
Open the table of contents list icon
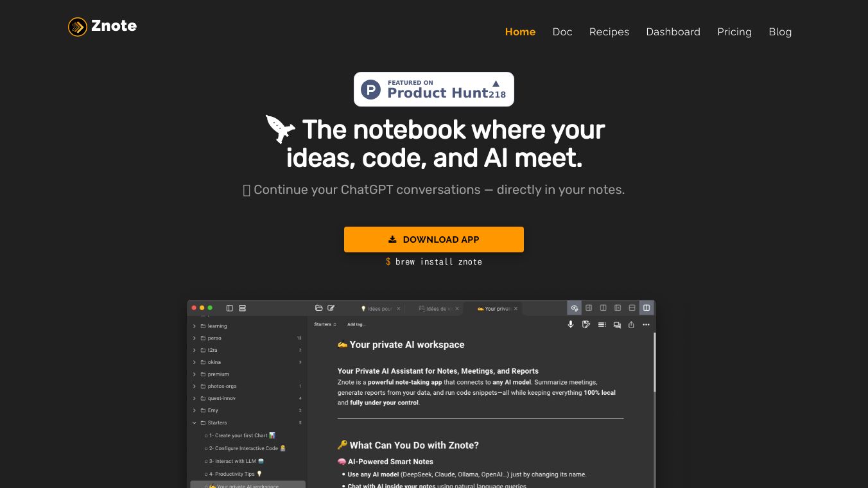tap(602, 325)
